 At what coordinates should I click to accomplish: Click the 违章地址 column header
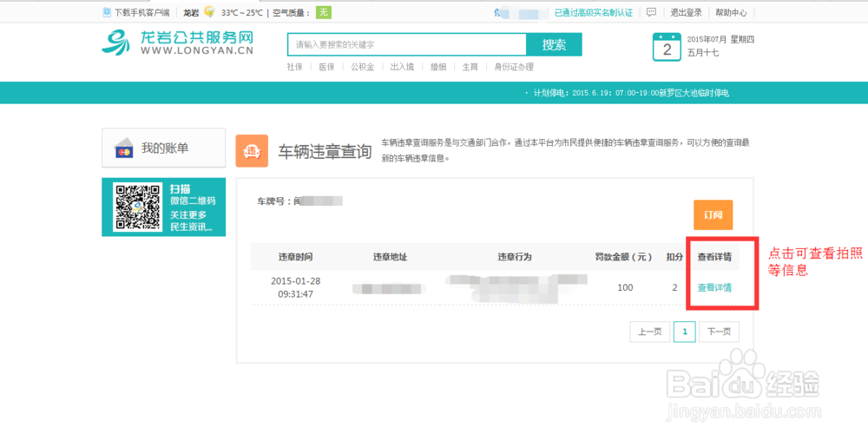390,257
